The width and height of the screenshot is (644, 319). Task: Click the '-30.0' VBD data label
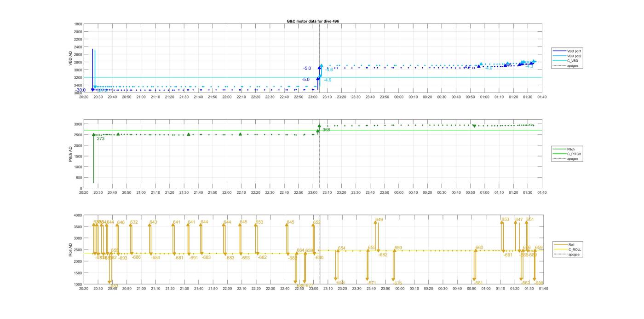(x=80, y=90)
